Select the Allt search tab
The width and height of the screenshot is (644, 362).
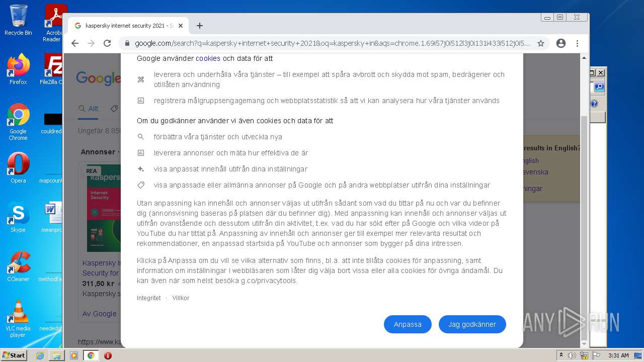(x=89, y=109)
